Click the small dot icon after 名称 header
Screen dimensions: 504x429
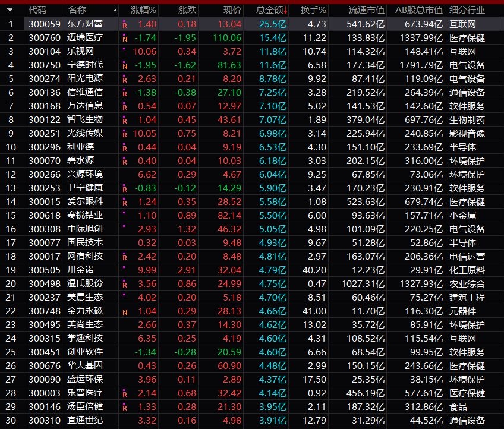pyautogui.click(x=115, y=10)
